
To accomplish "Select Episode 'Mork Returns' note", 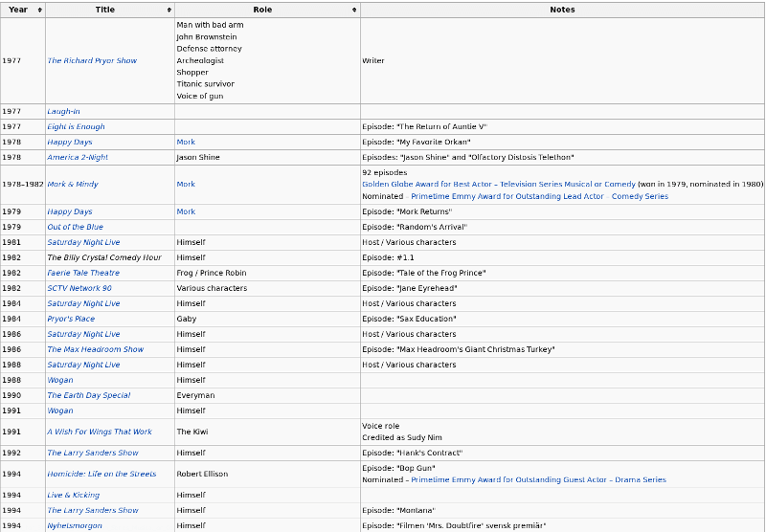I will [407, 211].
